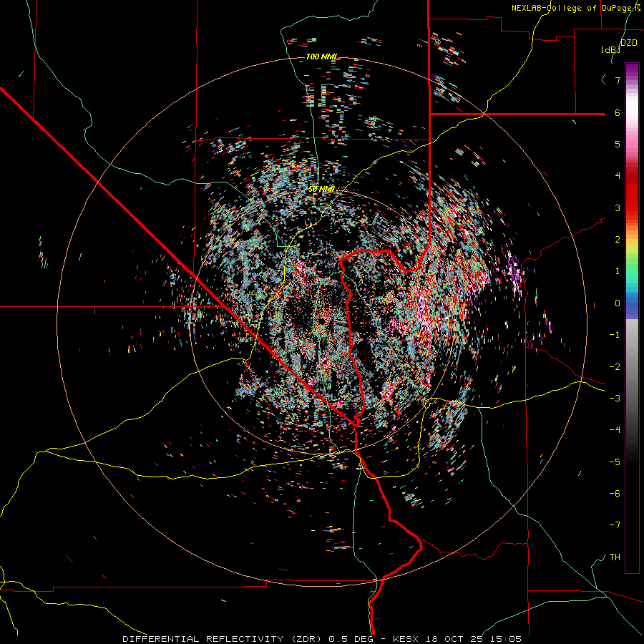Click the [dB] unit label above the scale
Viewport: 644px width, 644px height.
(610, 49)
